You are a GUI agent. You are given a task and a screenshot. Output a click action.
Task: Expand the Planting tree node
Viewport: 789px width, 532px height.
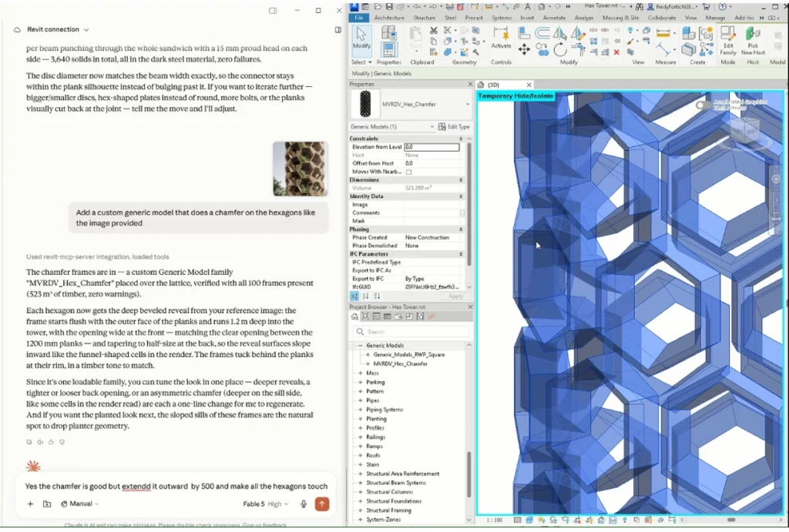(361, 419)
